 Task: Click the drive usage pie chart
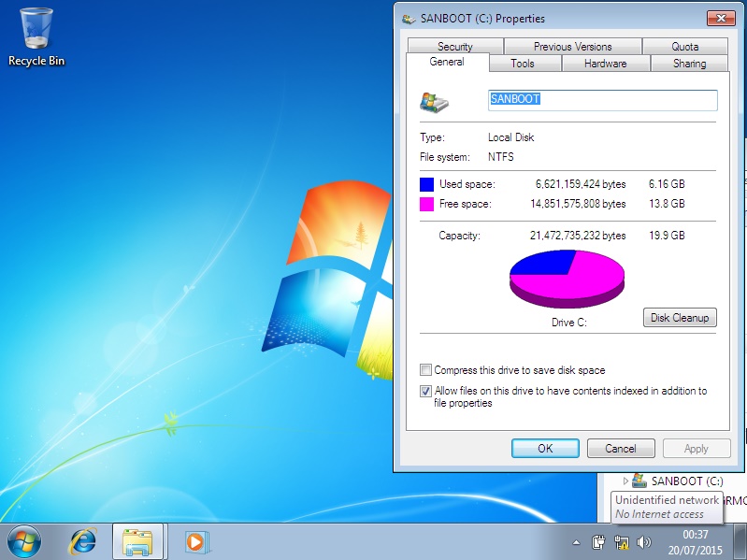point(567,279)
